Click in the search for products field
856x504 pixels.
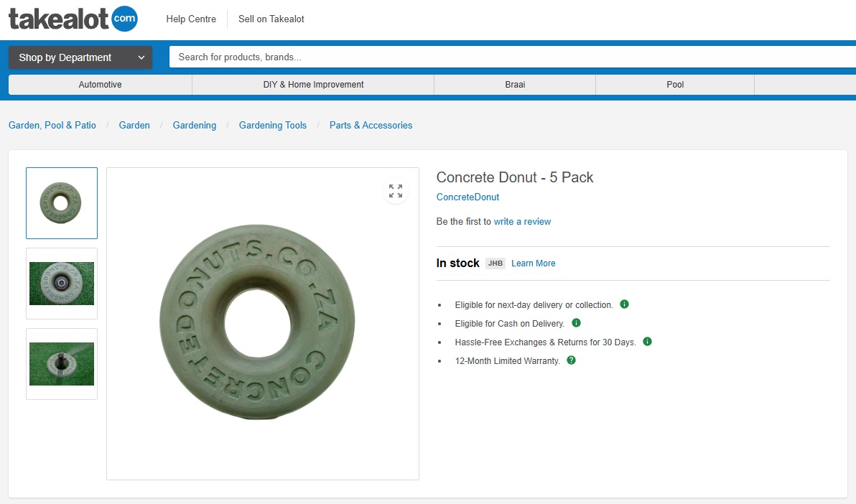click(x=503, y=57)
